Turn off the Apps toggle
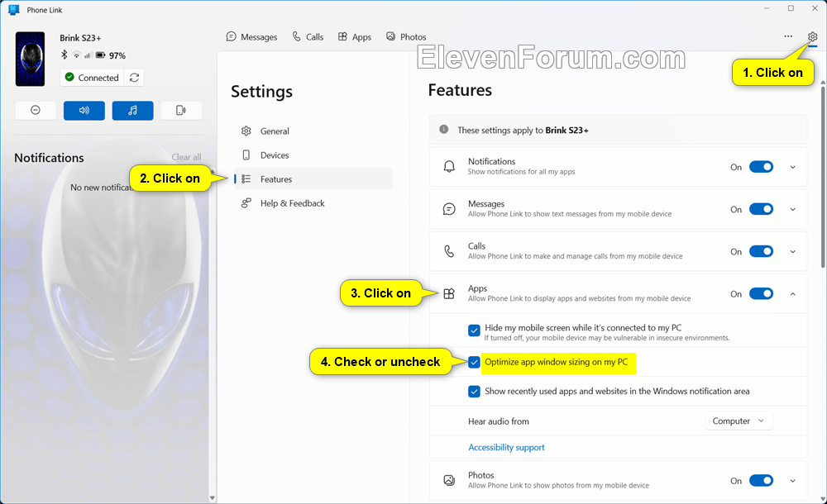Image resolution: width=827 pixels, height=504 pixels. coord(761,293)
